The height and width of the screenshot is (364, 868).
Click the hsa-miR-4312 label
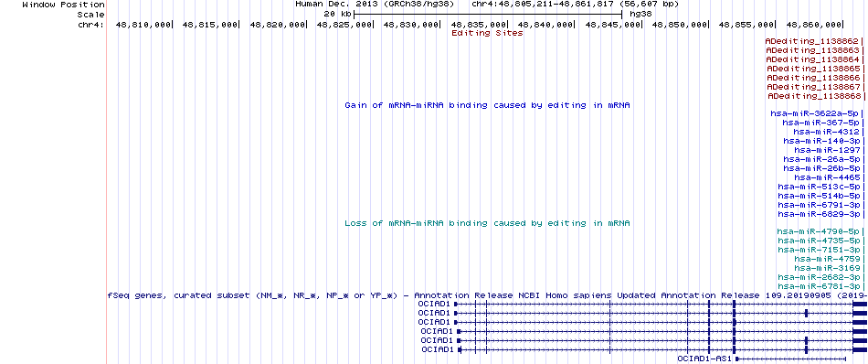[x=827, y=132]
